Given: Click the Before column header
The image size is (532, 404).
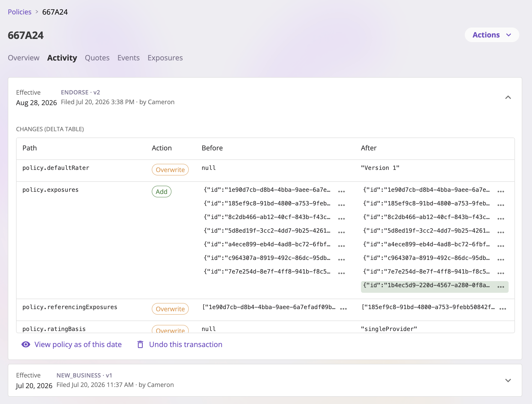Looking at the screenshot, I should click(212, 148).
